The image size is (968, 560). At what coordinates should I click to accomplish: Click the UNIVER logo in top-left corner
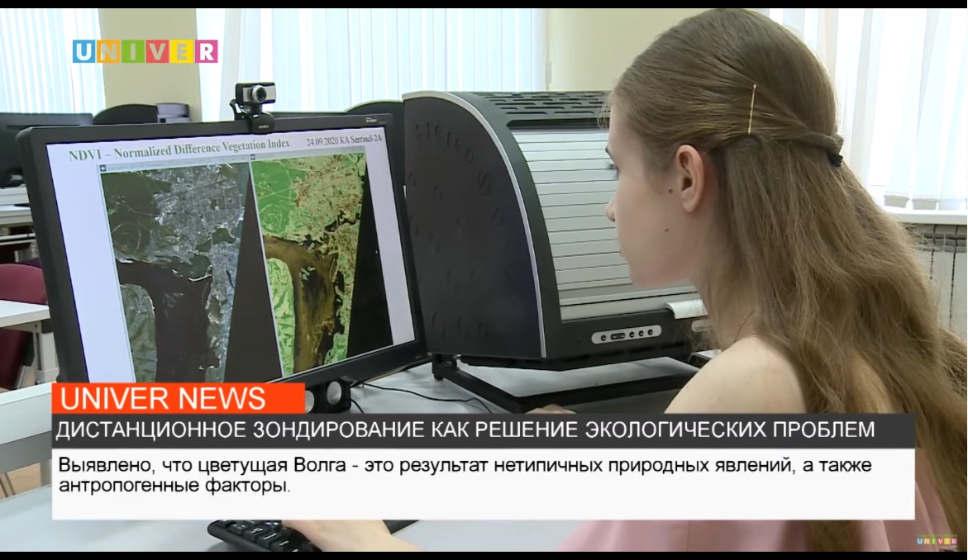tap(145, 51)
